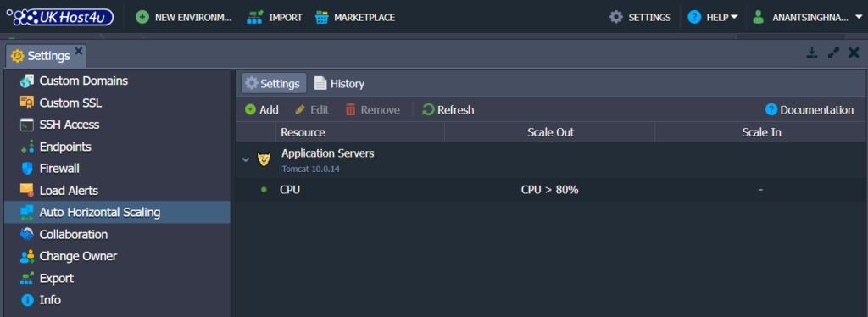
Task: Click the Custom SSL certificate icon
Action: pyautogui.click(x=26, y=103)
